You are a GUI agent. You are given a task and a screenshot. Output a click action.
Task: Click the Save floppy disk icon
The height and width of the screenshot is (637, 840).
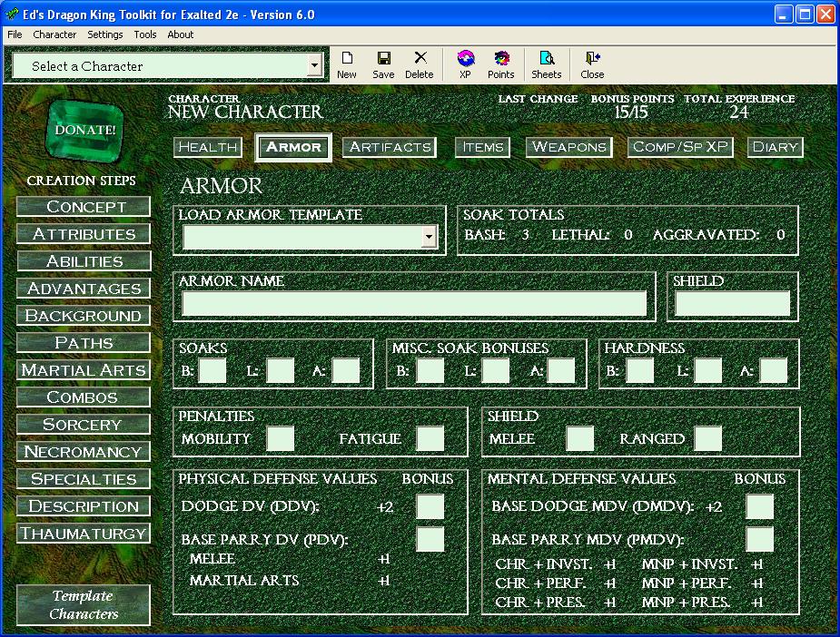point(383,64)
